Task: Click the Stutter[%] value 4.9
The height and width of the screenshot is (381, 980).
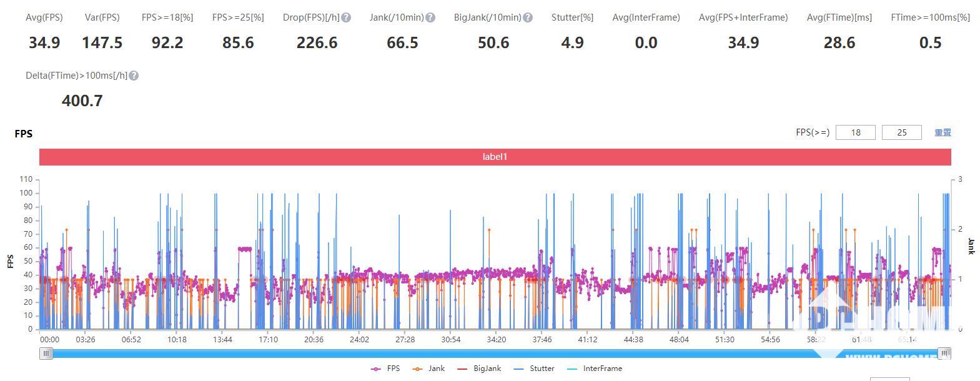Action: coord(572,42)
